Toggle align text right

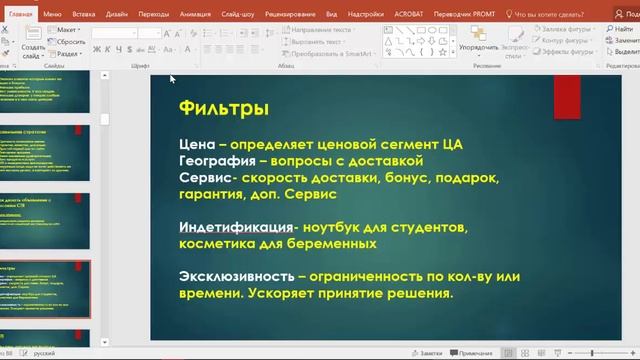(x=229, y=50)
